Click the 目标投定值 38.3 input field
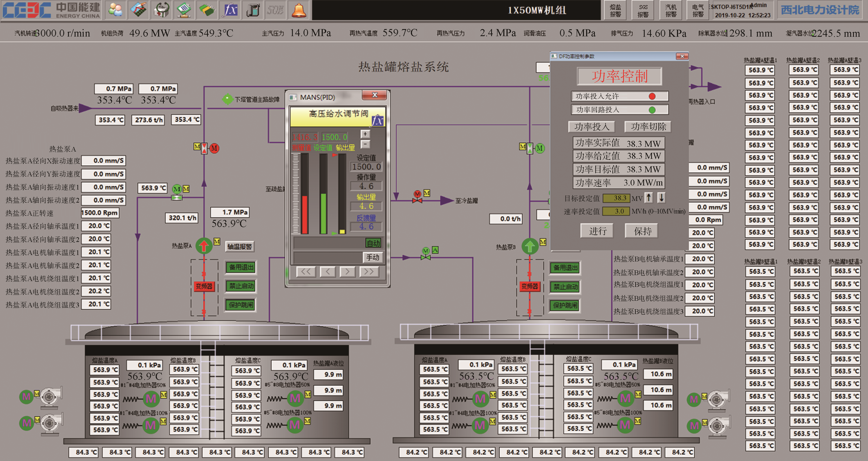Viewport: 868px width, 461px height. [616, 198]
